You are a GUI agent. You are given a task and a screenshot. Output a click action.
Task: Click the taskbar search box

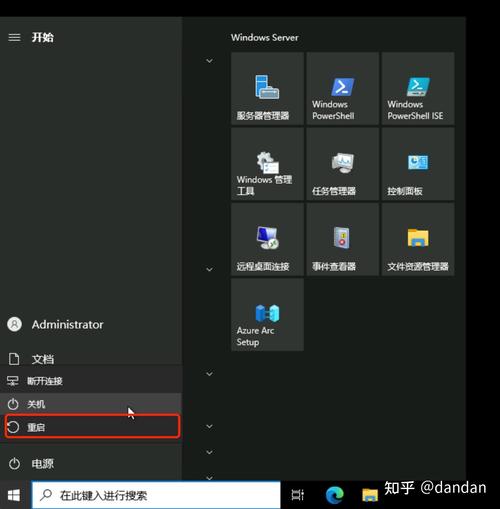pos(156,495)
